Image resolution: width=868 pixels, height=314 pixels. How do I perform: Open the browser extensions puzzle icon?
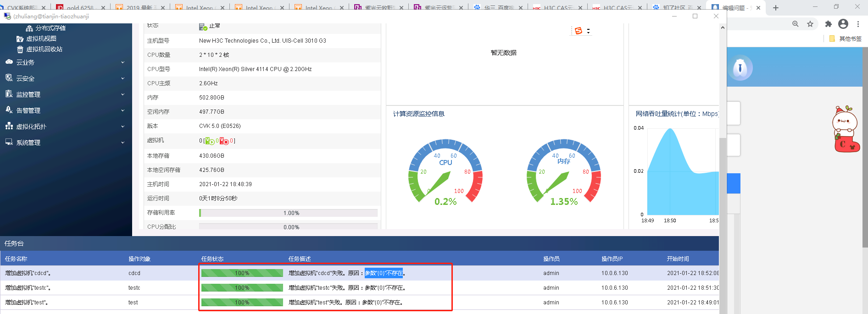[x=829, y=24]
